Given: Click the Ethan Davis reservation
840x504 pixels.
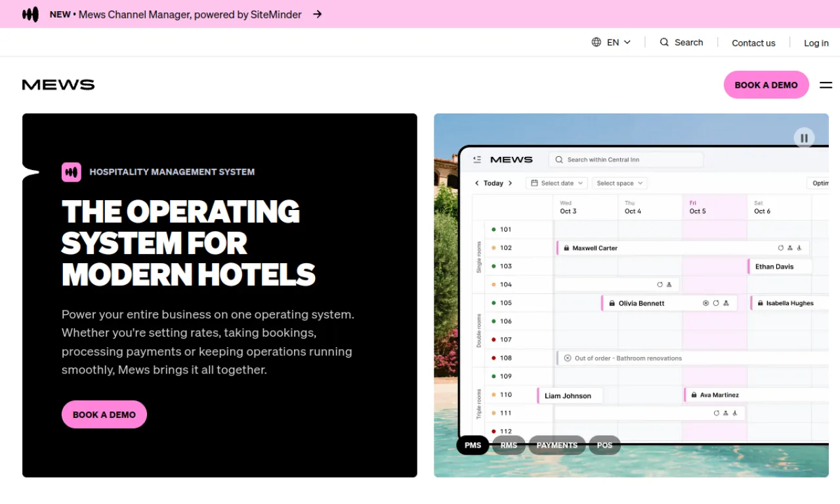Looking at the screenshot, I should coord(780,266).
